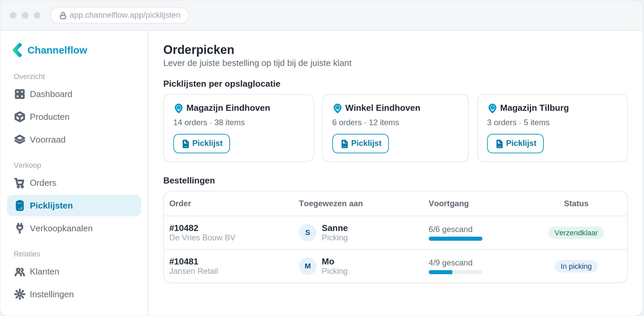Click the Orders shopping cart icon
Viewport: 644px width, 316px height.
19,183
